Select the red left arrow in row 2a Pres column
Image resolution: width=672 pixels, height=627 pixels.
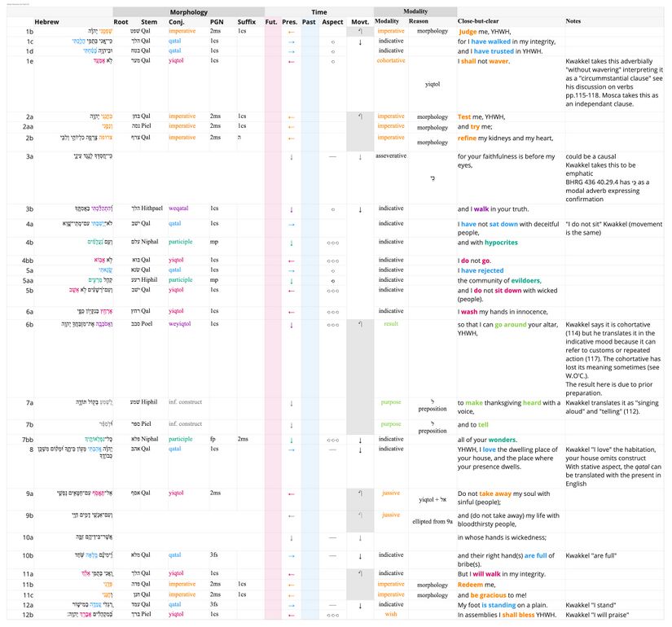[x=290, y=116]
